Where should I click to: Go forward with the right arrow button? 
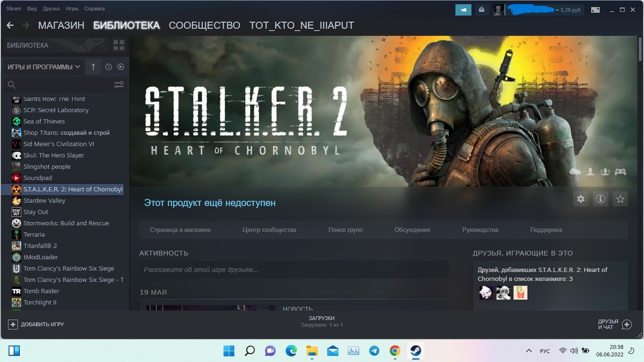pyautogui.click(x=26, y=26)
